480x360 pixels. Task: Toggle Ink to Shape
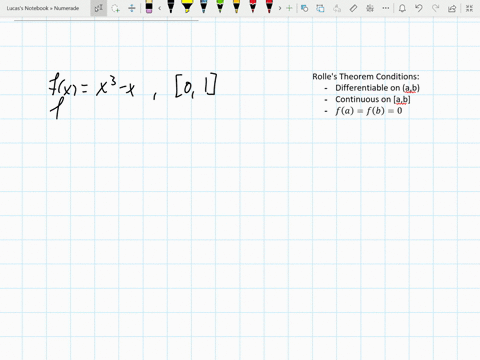point(320,8)
